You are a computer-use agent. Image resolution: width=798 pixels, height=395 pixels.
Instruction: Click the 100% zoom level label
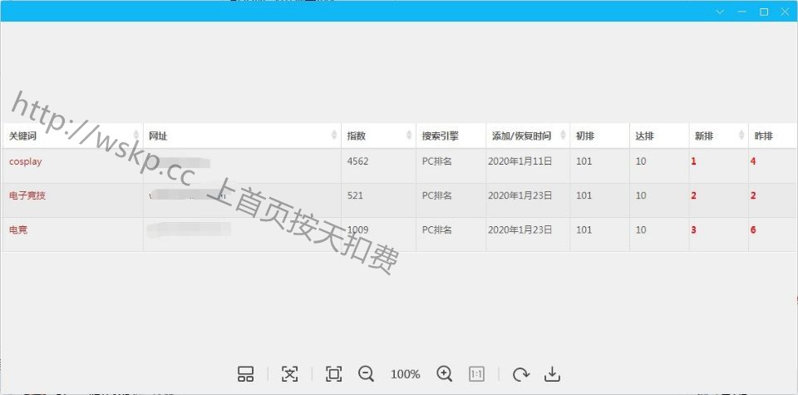tap(405, 374)
